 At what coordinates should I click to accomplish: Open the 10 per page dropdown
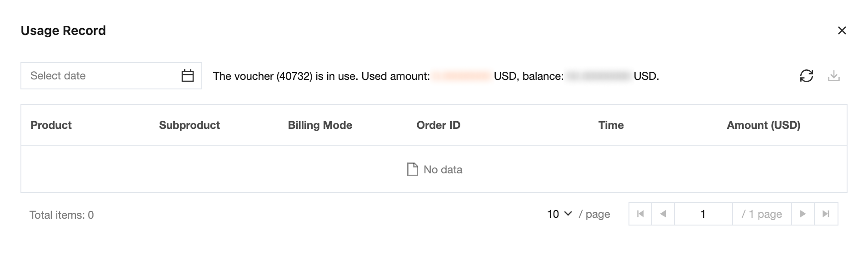point(559,214)
